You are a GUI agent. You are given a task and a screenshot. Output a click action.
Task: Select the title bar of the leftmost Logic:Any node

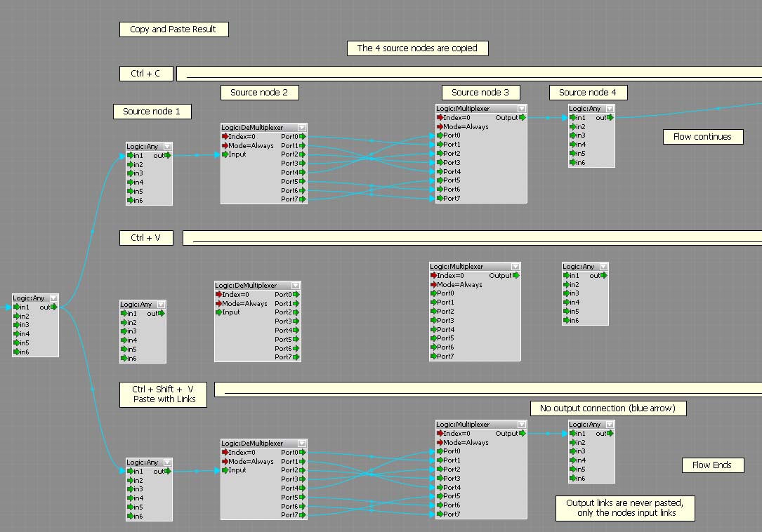[x=35, y=298]
